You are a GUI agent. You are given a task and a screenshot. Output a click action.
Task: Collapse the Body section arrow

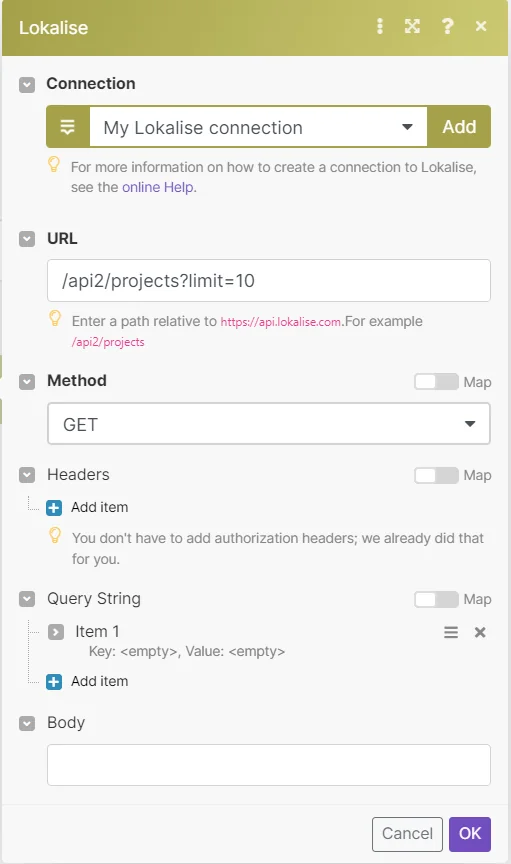(x=27, y=723)
